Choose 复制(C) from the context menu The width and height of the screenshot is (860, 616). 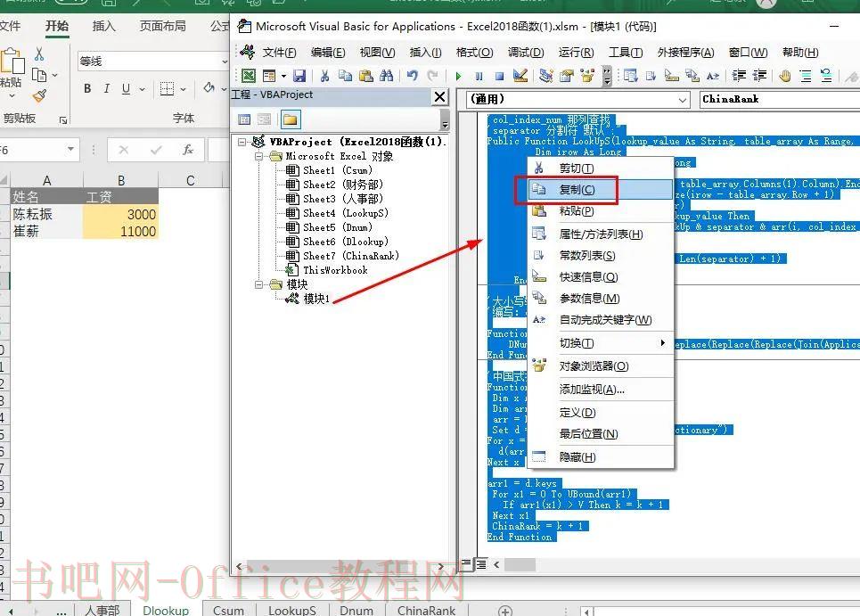point(601,190)
